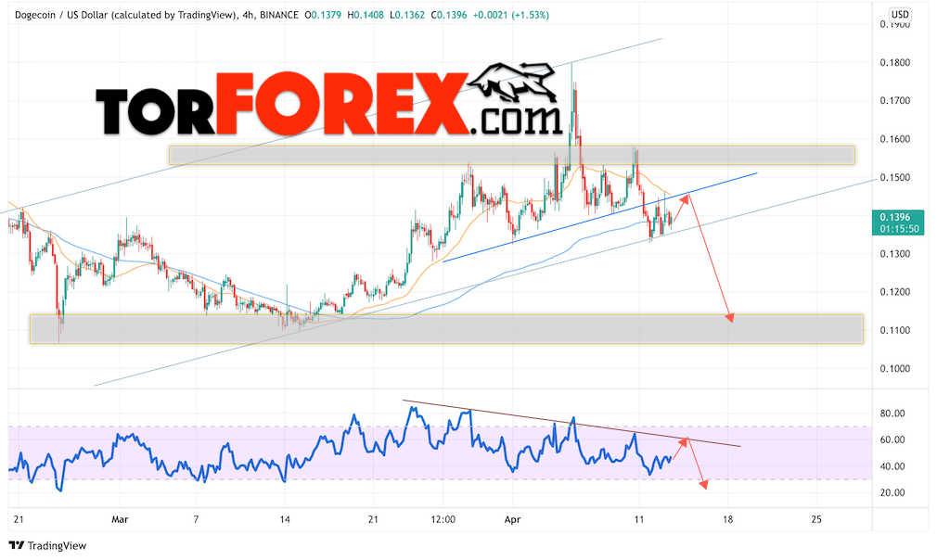
Task: Click the open value O0.1379
Action: click(x=323, y=15)
